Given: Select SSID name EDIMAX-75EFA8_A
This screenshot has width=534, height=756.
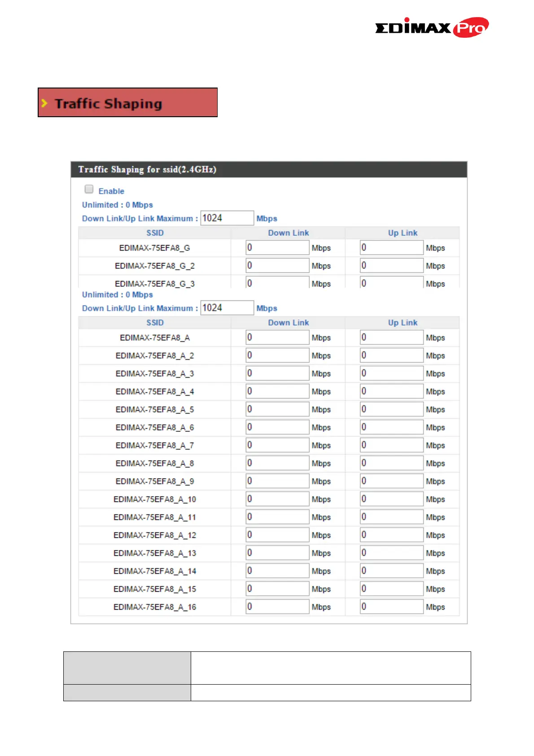Looking at the screenshot, I should click(x=155, y=338).
